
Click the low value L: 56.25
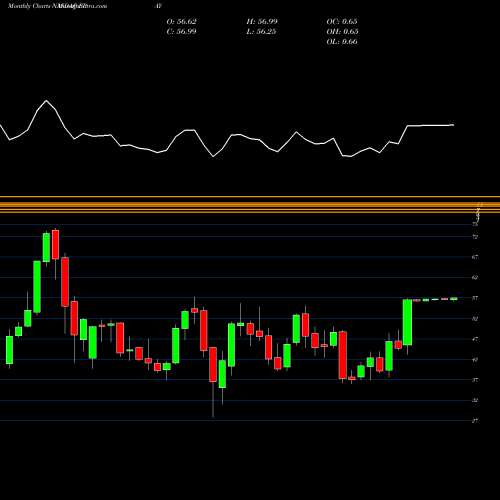(262, 32)
